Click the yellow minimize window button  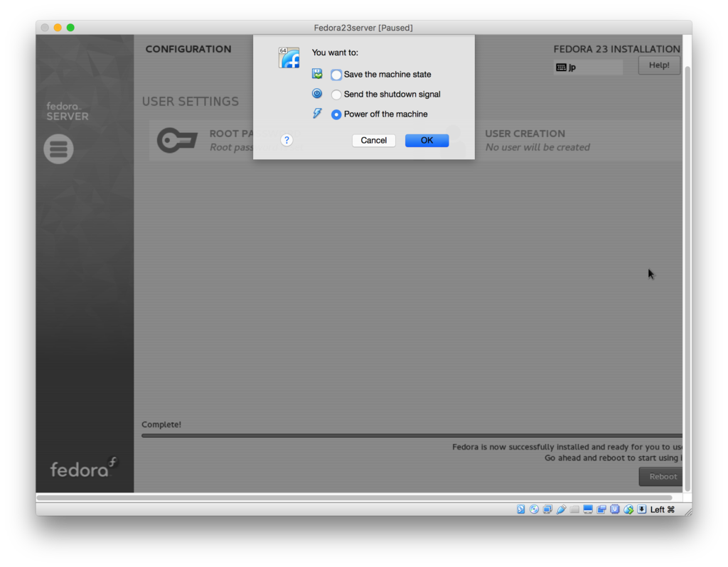pyautogui.click(x=58, y=28)
